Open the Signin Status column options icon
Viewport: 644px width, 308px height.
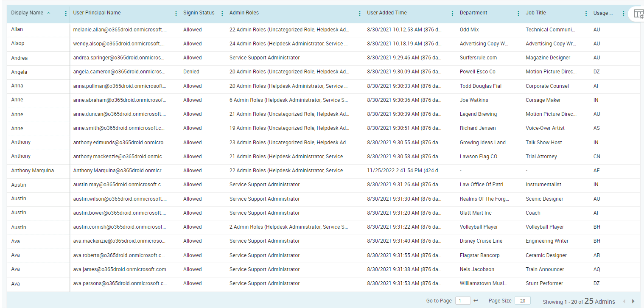(x=222, y=13)
